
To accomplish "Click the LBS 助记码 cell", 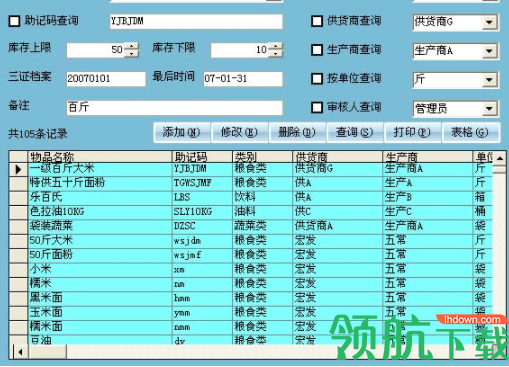I will 202,198.
